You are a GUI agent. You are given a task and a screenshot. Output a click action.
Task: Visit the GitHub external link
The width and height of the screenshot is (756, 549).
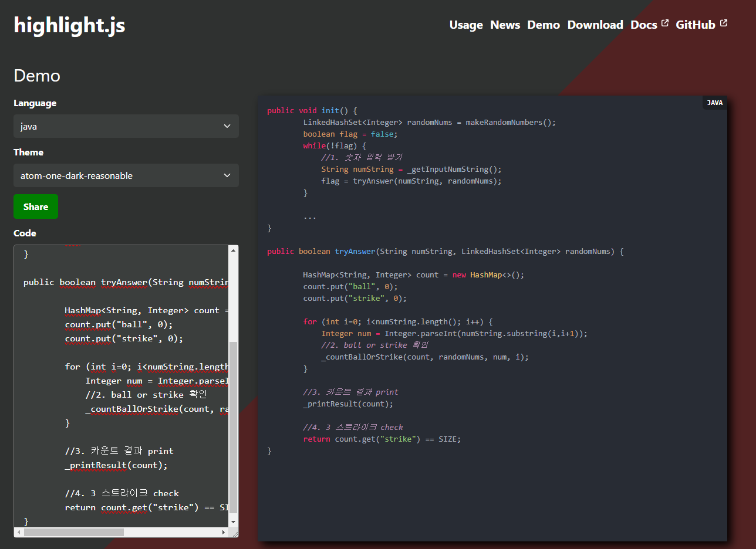701,25
